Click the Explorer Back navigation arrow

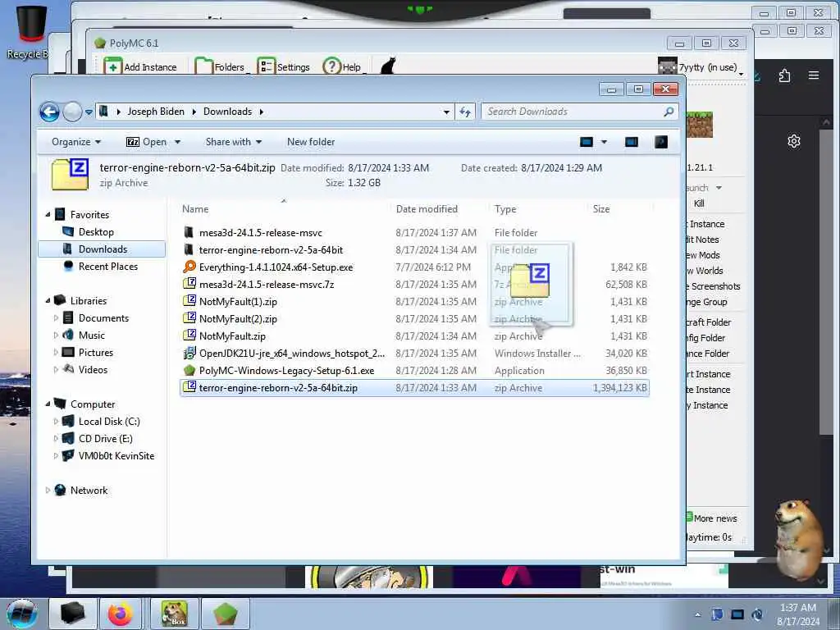click(x=49, y=112)
